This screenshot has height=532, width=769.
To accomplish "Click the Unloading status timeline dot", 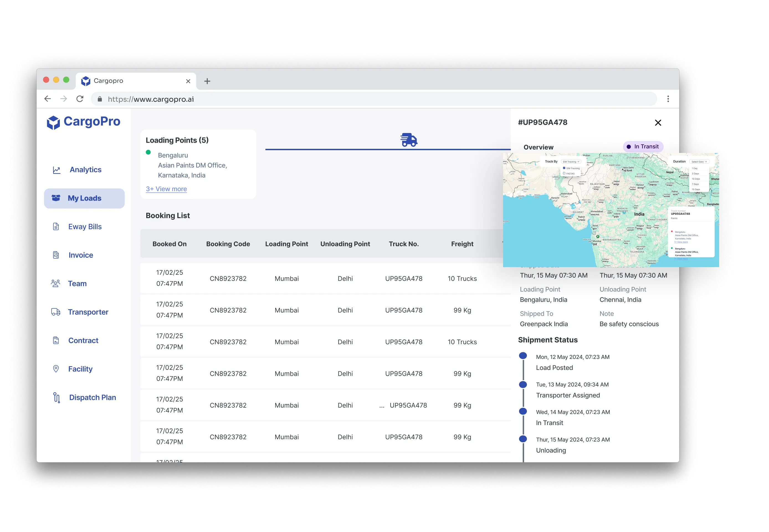I will 523,439.
